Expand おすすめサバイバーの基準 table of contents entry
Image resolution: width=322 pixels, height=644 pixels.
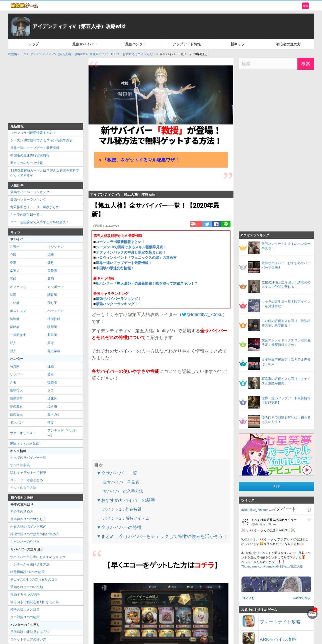click(x=126, y=500)
